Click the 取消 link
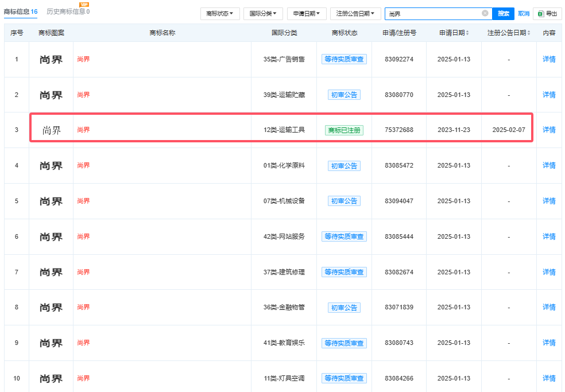Viewport: 565px width, 392px height. pos(524,14)
